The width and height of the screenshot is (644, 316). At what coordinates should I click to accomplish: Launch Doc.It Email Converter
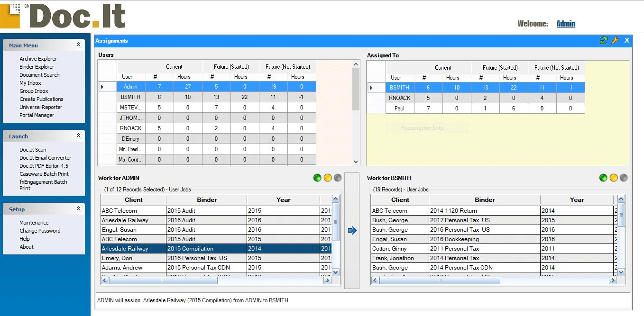(x=45, y=158)
